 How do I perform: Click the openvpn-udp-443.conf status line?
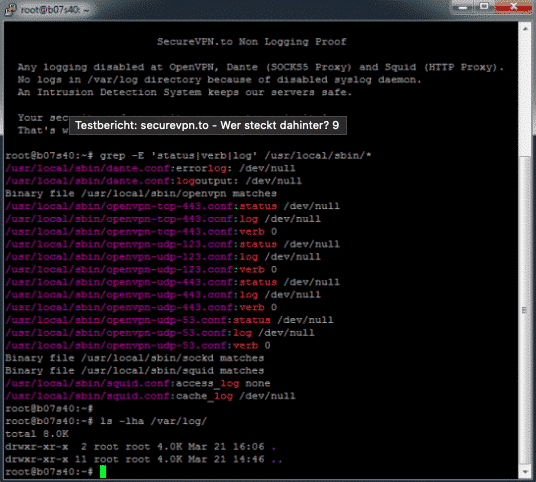point(173,282)
